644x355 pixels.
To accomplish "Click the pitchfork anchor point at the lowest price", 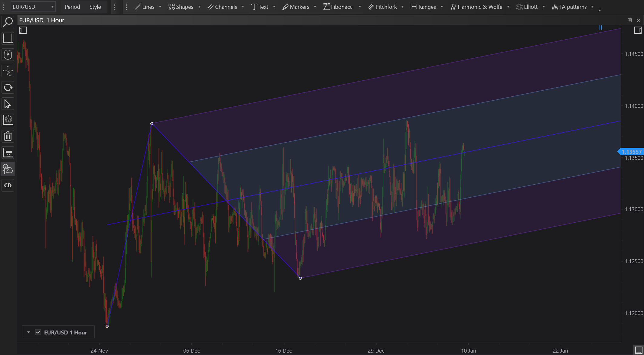I will [x=107, y=326].
